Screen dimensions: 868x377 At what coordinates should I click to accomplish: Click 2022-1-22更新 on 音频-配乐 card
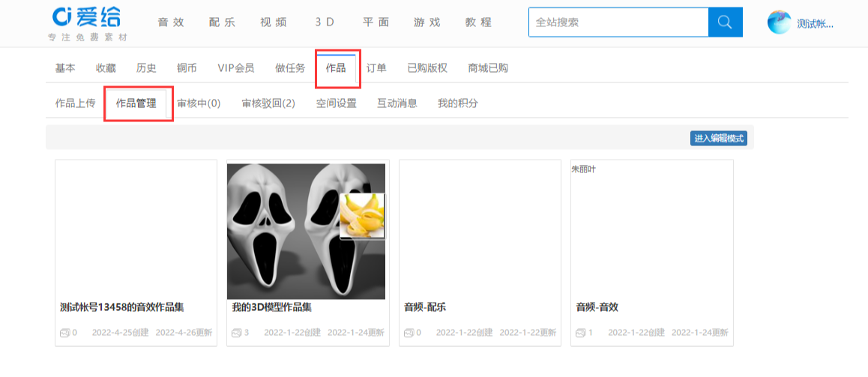tap(528, 333)
